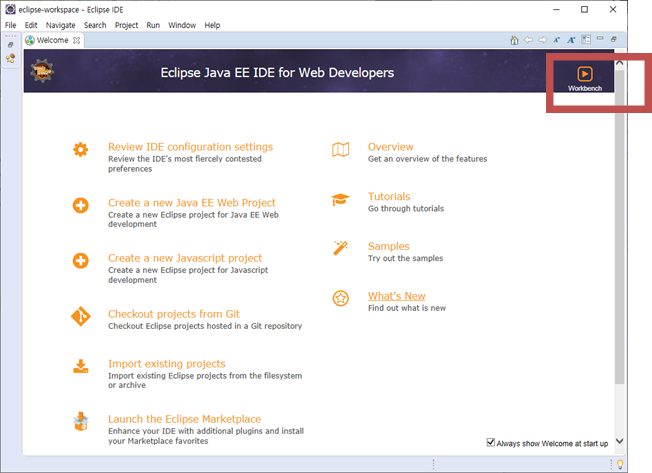Screen dimensions: 652x473
Task: Click 'Try out the samples' text
Action: (x=405, y=258)
